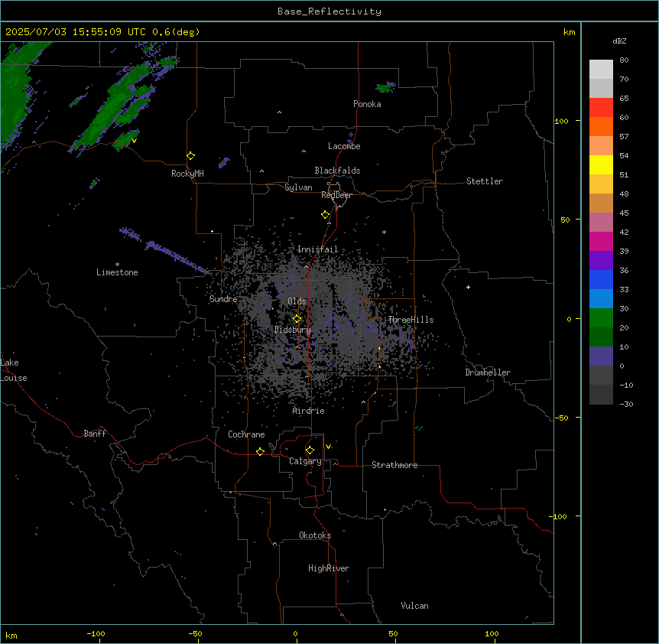The image size is (659, 644).
Task: Select the purple 36-39 dBZ legend swatch
Action: click(601, 261)
